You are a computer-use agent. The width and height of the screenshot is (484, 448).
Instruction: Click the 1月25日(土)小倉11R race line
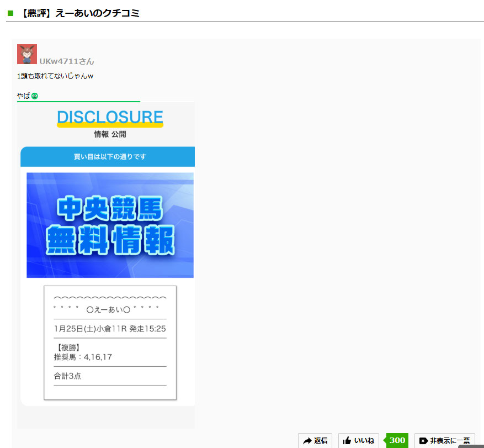coord(110,329)
